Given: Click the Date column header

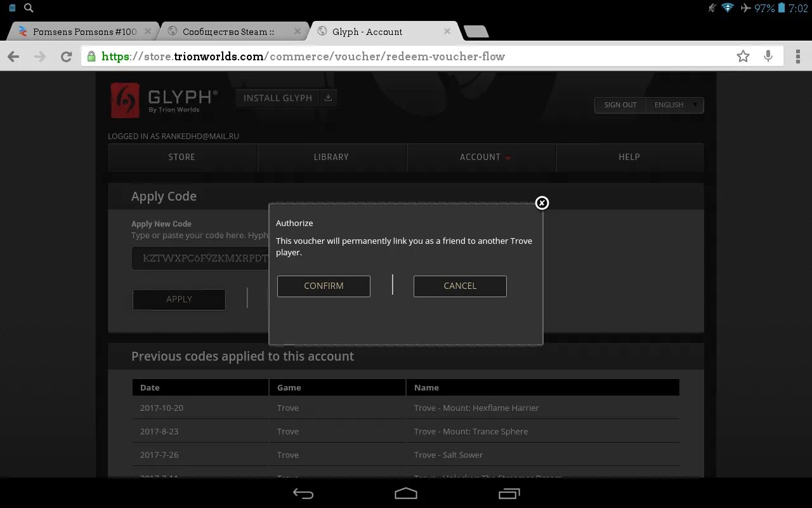Looking at the screenshot, I should (200, 387).
